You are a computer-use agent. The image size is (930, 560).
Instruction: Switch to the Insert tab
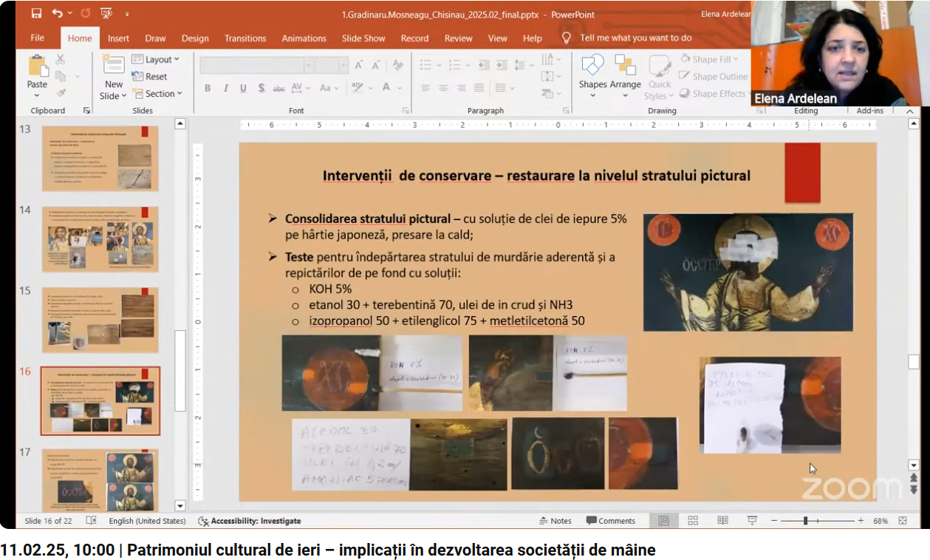click(x=118, y=38)
